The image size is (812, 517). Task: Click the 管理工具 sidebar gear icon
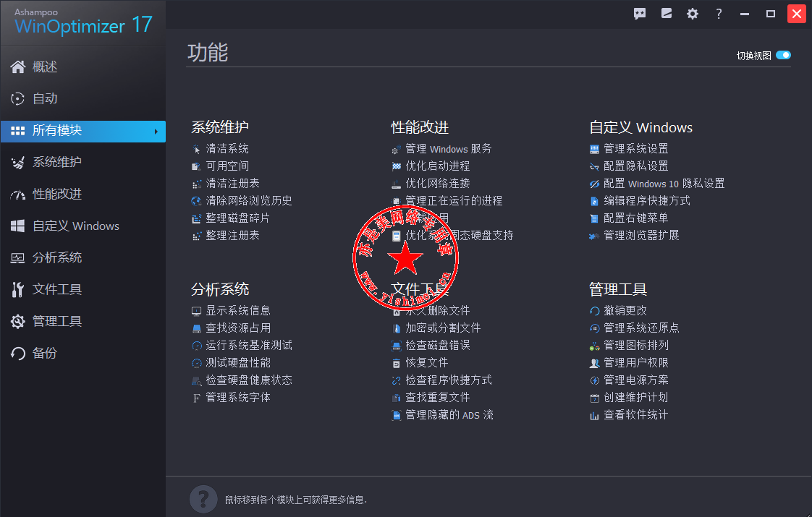tap(17, 321)
